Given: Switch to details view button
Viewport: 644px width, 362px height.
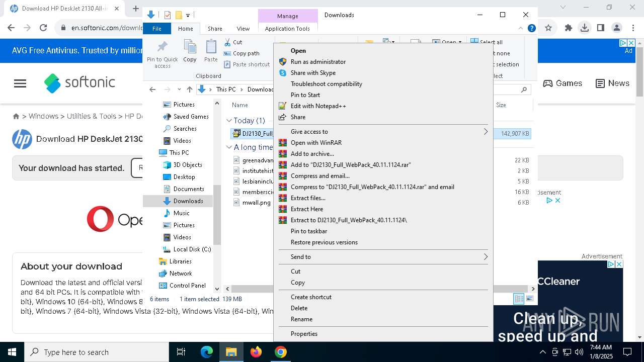Looking at the screenshot, I should [x=519, y=299].
